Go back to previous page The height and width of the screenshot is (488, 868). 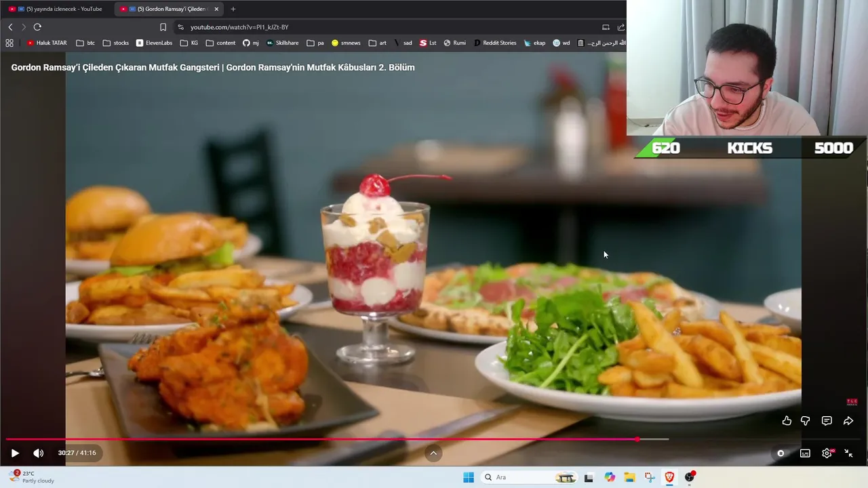(10, 27)
